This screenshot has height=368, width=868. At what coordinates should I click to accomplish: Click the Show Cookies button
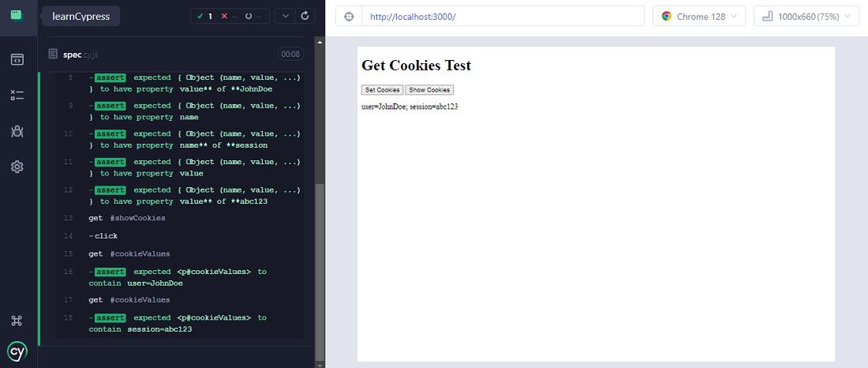pos(429,90)
